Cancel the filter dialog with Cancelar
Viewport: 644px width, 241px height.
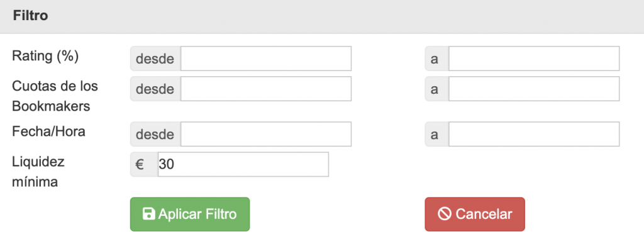(x=475, y=214)
